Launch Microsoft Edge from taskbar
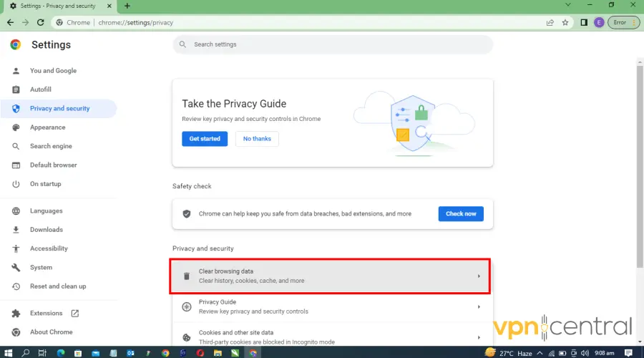644x358 pixels. click(x=61, y=353)
